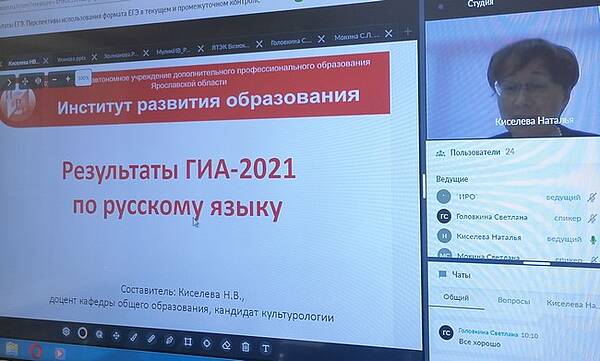
Task: Reset zoom with the 100% button
Action: coord(83,78)
